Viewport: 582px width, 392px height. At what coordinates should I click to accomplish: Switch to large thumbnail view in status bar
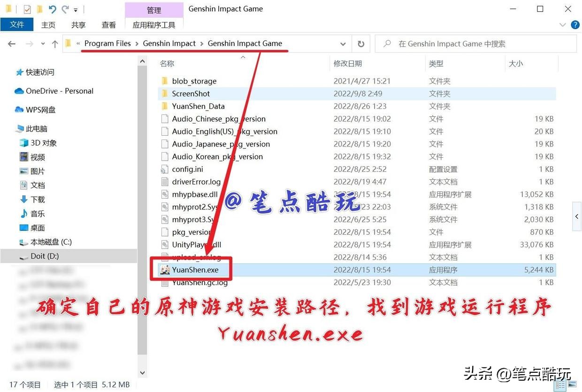coord(572,384)
